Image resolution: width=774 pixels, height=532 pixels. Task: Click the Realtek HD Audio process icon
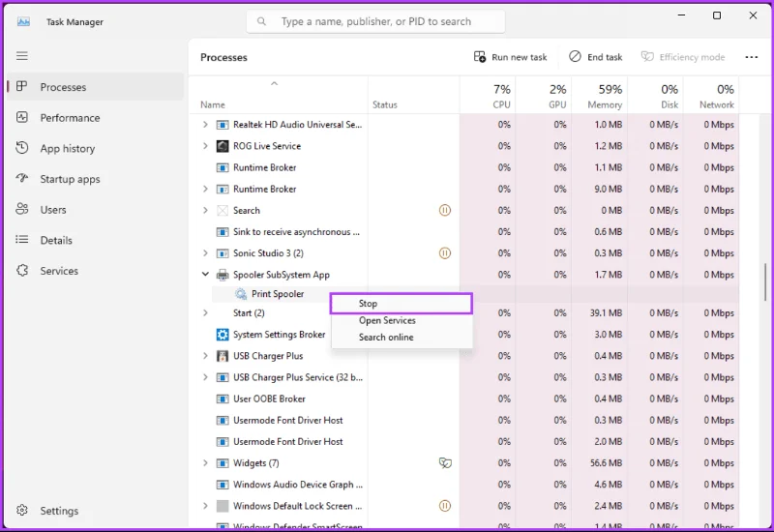tap(223, 125)
